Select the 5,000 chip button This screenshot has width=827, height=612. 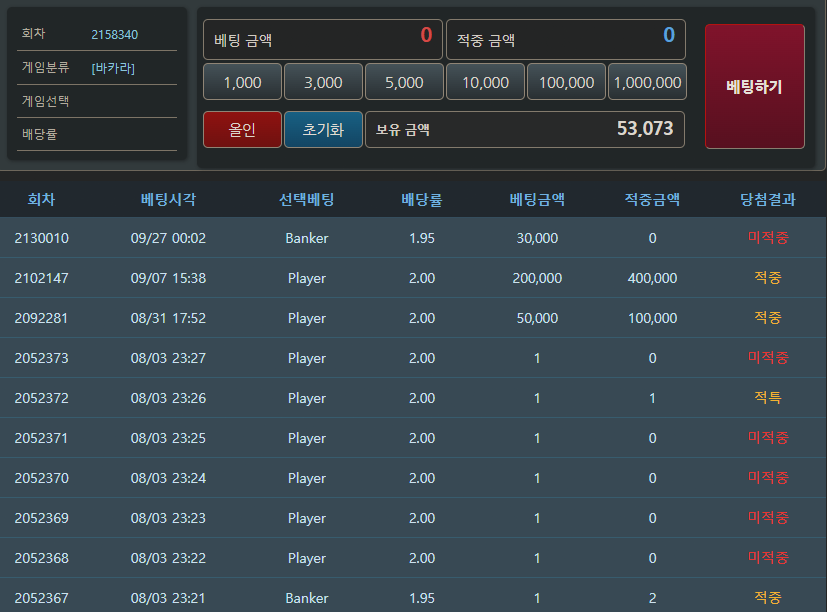pos(404,82)
